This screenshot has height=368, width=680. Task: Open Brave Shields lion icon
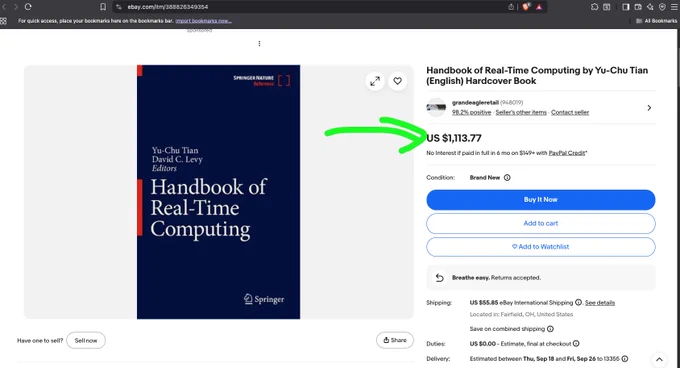pos(526,7)
